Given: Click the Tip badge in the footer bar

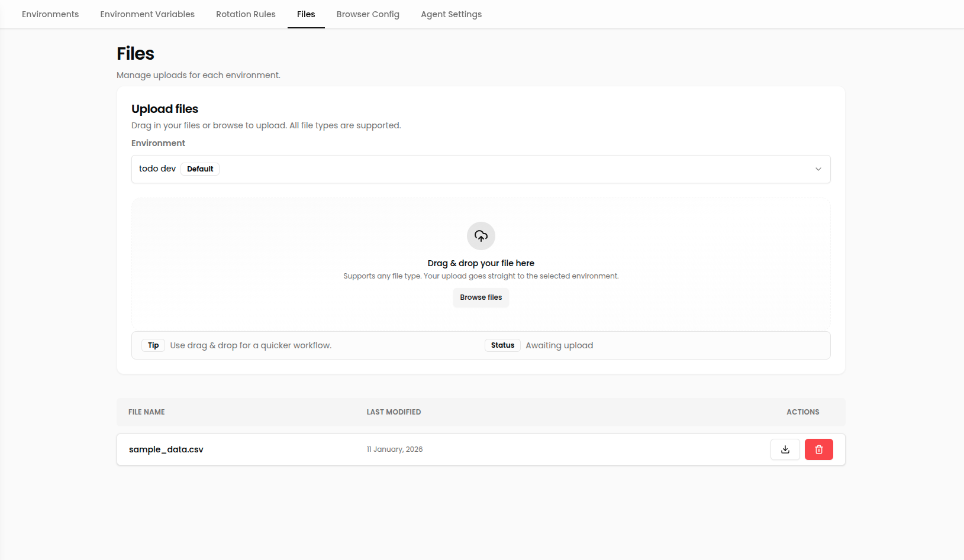Looking at the screenshot, I should click(x=153, y=345).
